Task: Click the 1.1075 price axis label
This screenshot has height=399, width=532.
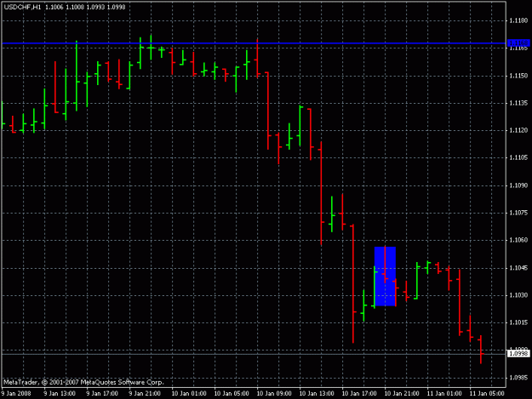Action: coord(518,213)
